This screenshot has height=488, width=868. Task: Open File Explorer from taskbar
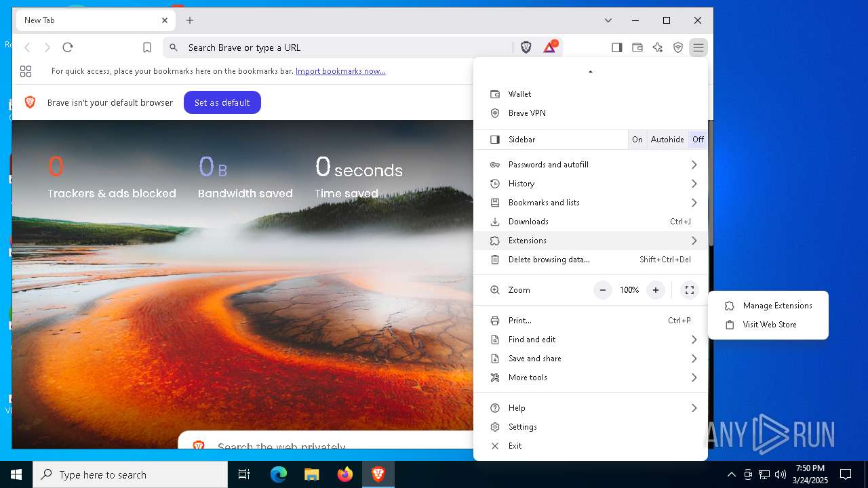311,474
